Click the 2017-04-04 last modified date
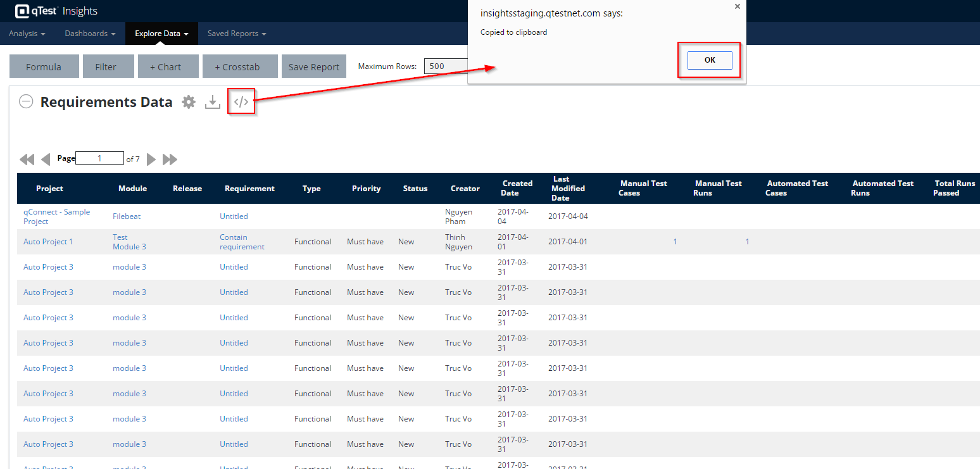 tap(568, 216)
